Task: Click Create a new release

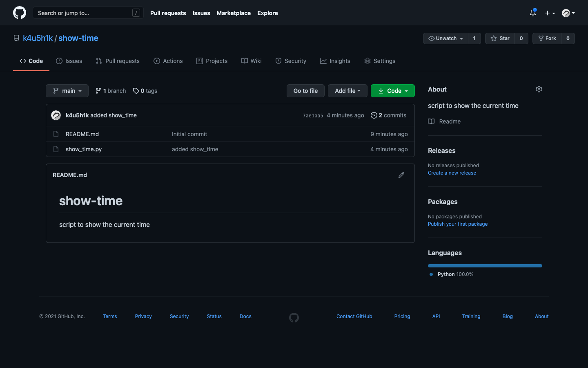Action: click(x=452, y=173)
